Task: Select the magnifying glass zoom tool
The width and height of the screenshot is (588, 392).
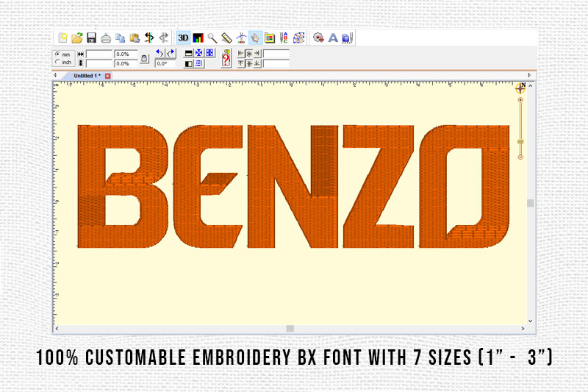Action: 212,38
